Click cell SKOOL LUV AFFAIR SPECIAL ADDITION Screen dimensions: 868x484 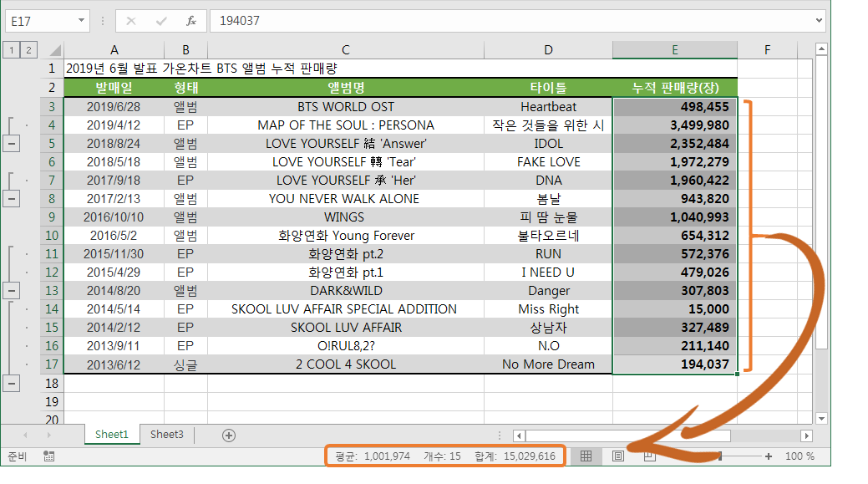tap(345, 309)
